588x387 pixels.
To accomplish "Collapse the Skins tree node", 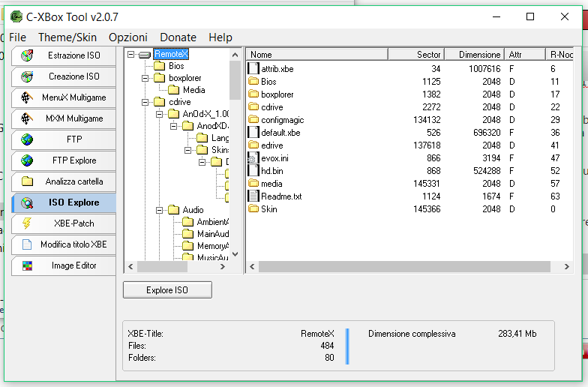I will coord(187,150).
